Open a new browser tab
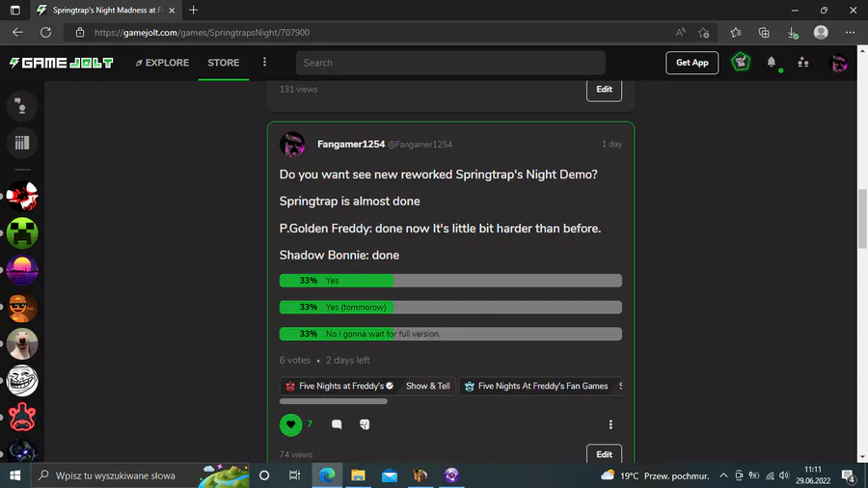 (193, 10)
